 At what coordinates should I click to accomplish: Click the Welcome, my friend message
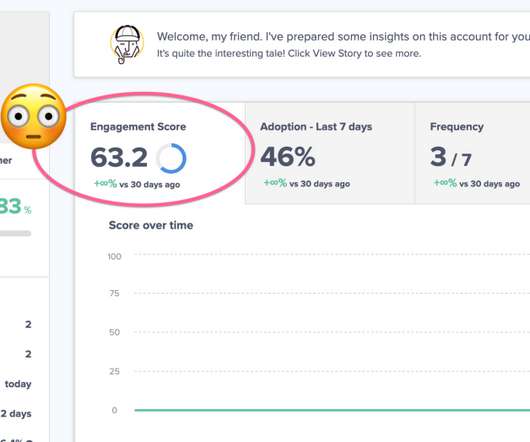tap(343, 36)
